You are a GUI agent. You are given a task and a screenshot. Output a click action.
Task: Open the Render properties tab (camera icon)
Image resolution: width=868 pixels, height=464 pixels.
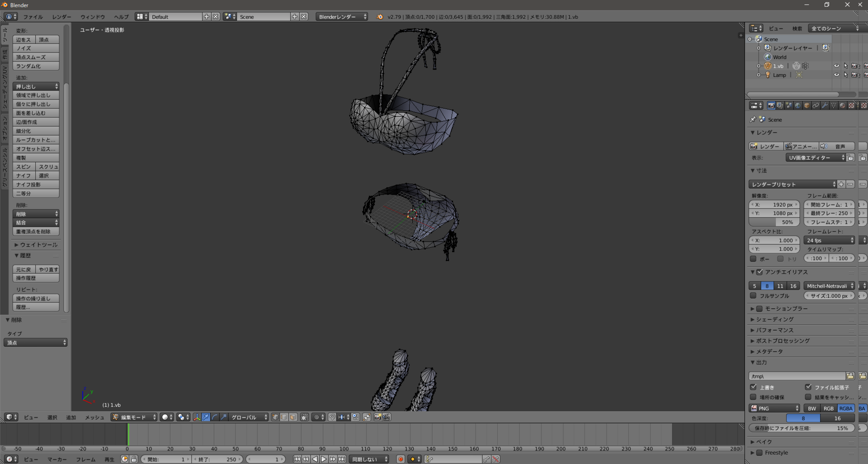pyautogui.click(x=771, y=105)
